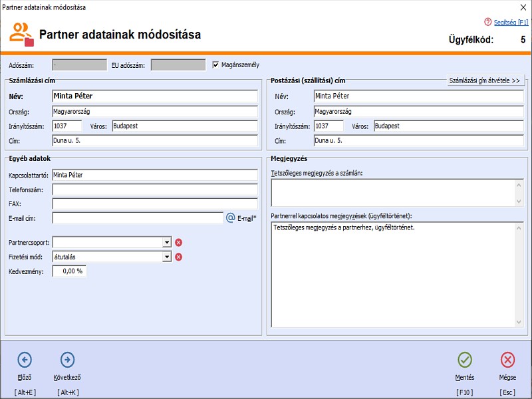This screenshot has height=399, width=532.
Task: Click the Következő forward arrow icon
Action: (x=67, y=360)
